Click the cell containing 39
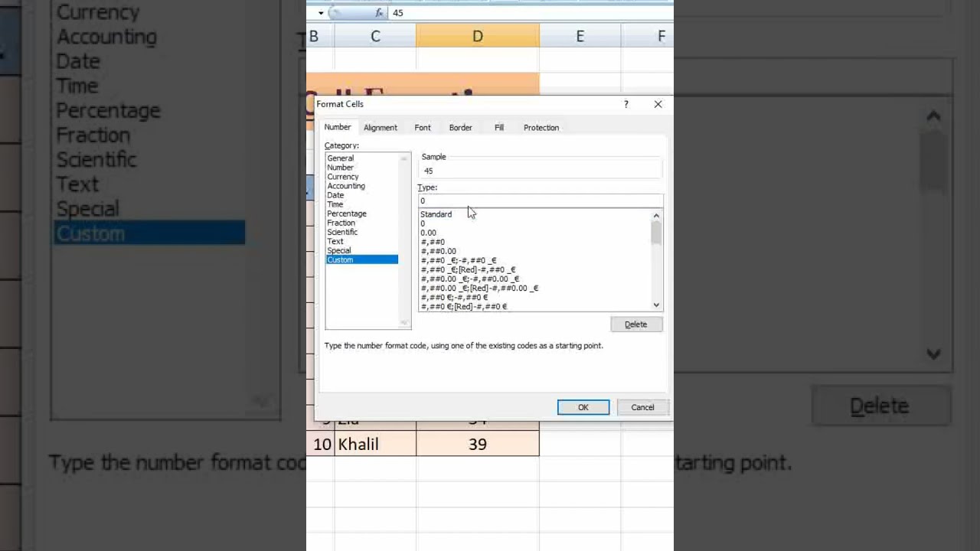This screenshot has width=980, height=551. (478, 445)
